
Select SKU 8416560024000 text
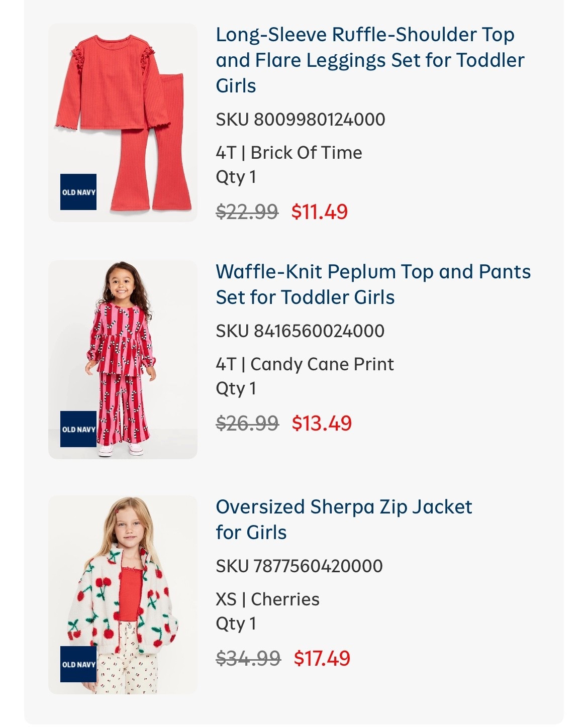click(300, 331)
